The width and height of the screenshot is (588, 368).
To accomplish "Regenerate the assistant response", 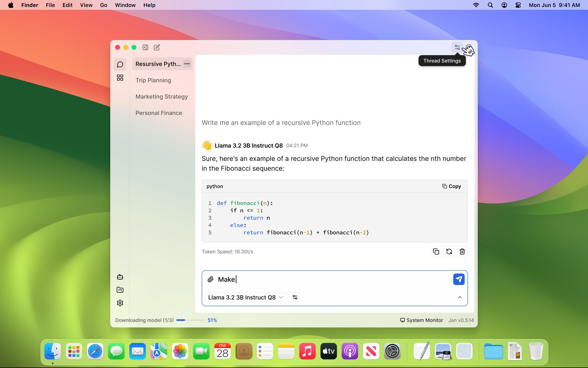I will [449, 252].
